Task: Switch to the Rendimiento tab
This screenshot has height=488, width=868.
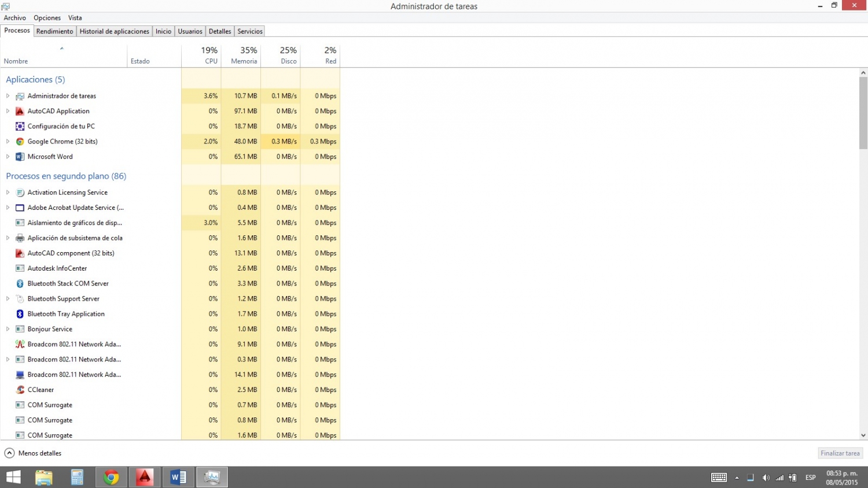Action: pyautogui.click(x=55, y=31)
